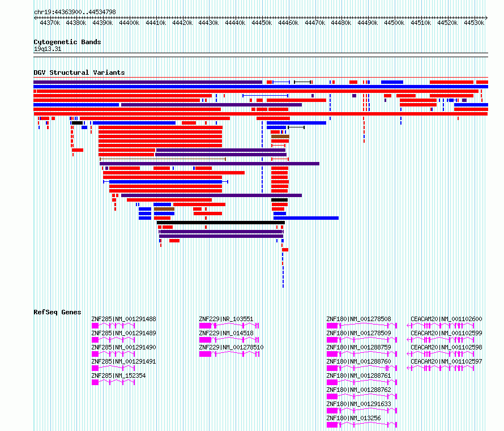Open ZNF180|NM_001278509 transcript label

pos(358,333)
